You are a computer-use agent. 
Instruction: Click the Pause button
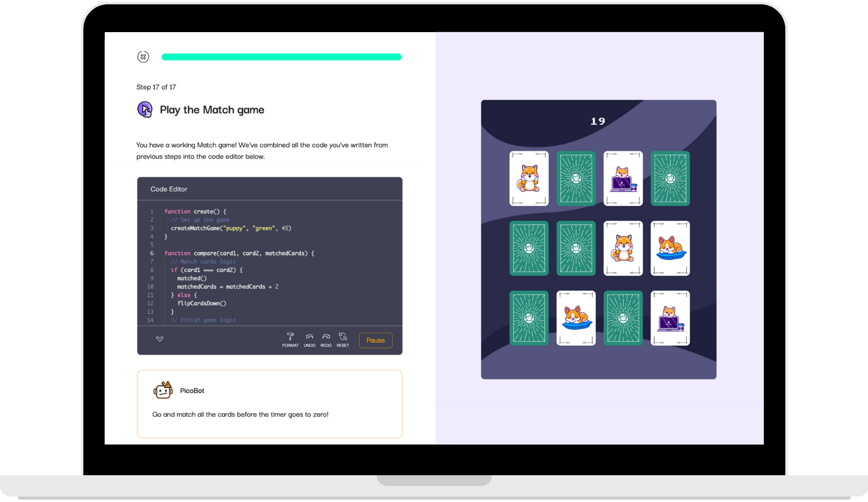click(375, 340)
